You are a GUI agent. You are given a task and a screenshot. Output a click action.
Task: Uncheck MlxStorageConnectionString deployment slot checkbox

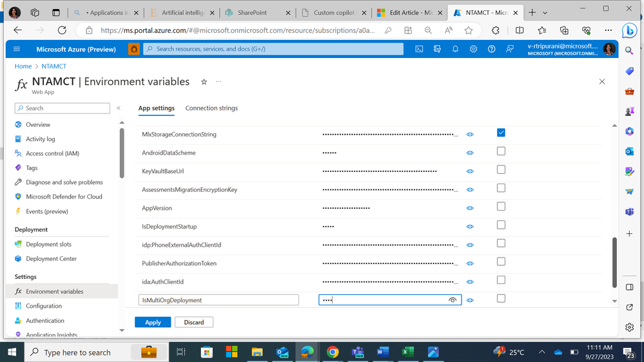click(x=501, y=133)
